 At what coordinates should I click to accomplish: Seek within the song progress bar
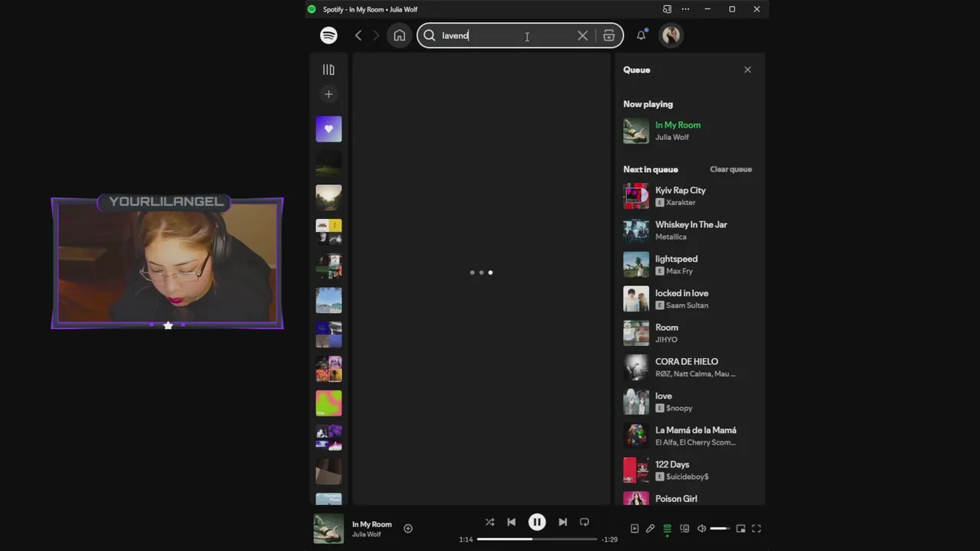pos(537,540)
